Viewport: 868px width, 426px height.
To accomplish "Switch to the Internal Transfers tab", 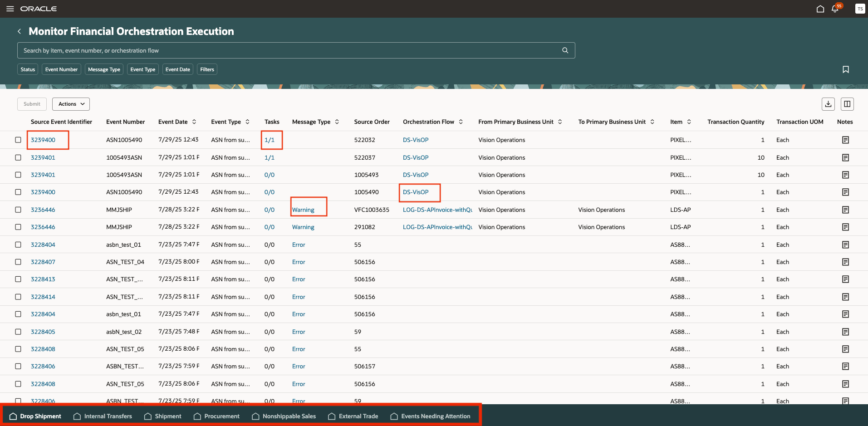I will [x=108, y=416].
